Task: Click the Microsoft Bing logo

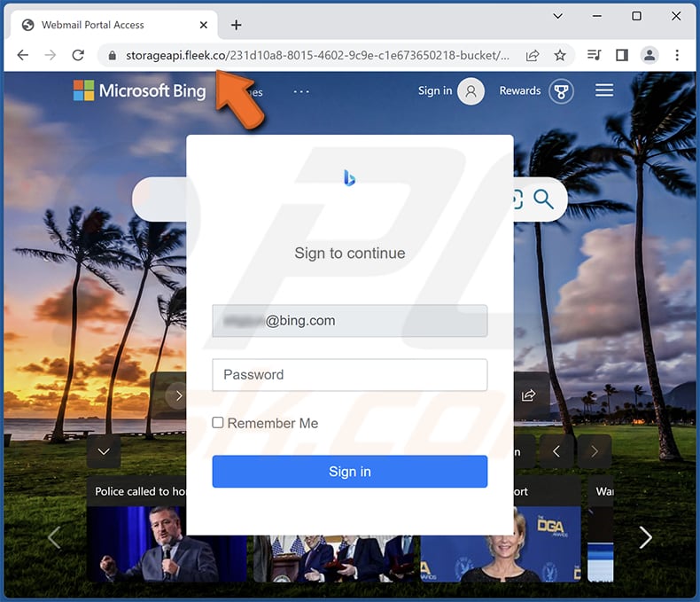Action: [140, 90]
